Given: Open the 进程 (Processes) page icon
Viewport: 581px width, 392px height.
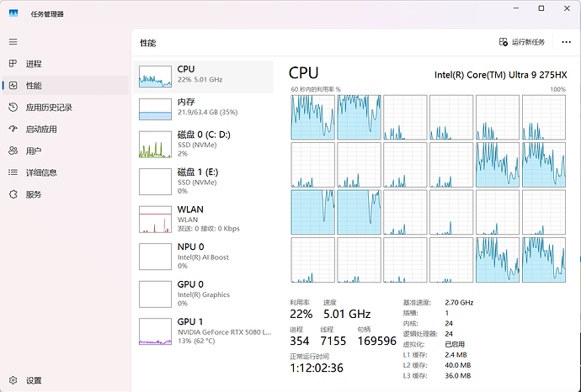Looking at the screenshot, I should [13, 64].
